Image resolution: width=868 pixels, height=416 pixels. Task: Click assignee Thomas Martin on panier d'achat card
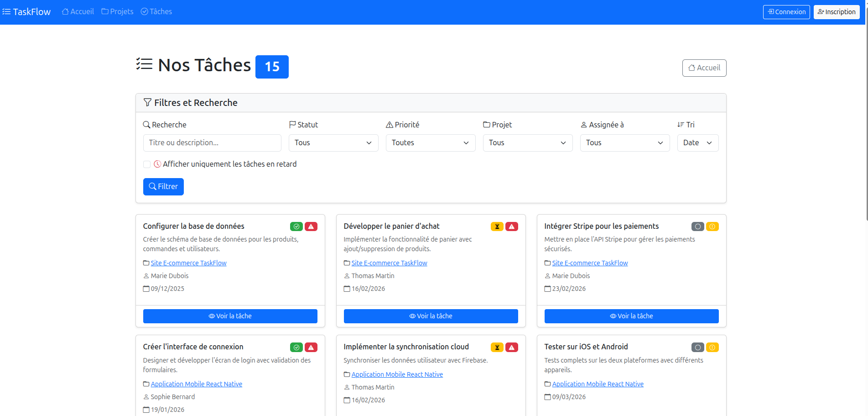[373, 276]
